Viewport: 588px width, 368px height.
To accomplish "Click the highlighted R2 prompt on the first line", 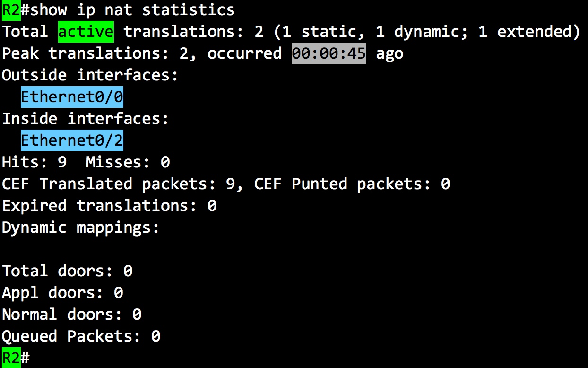I will (x=11, y=9).
